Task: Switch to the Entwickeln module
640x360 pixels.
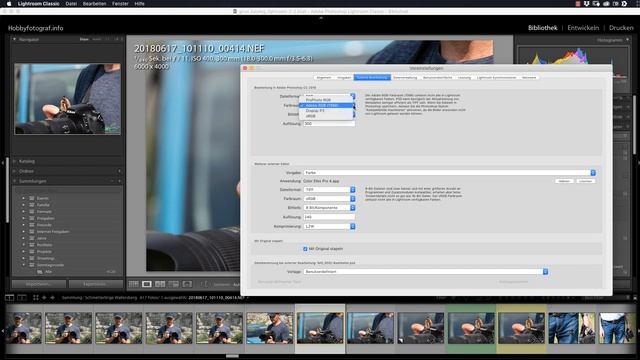Action: point(583,28)
